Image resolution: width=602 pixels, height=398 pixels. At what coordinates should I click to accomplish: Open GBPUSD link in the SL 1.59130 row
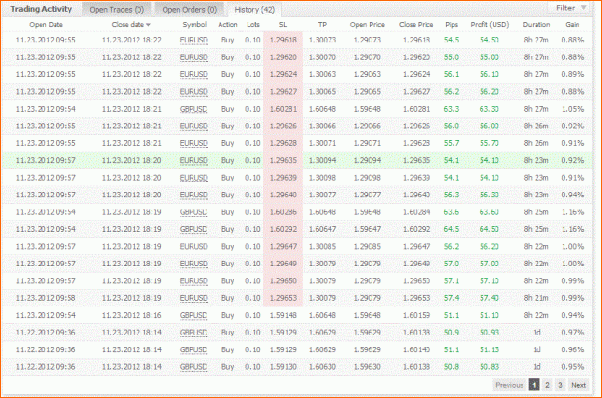click(194, 367)
